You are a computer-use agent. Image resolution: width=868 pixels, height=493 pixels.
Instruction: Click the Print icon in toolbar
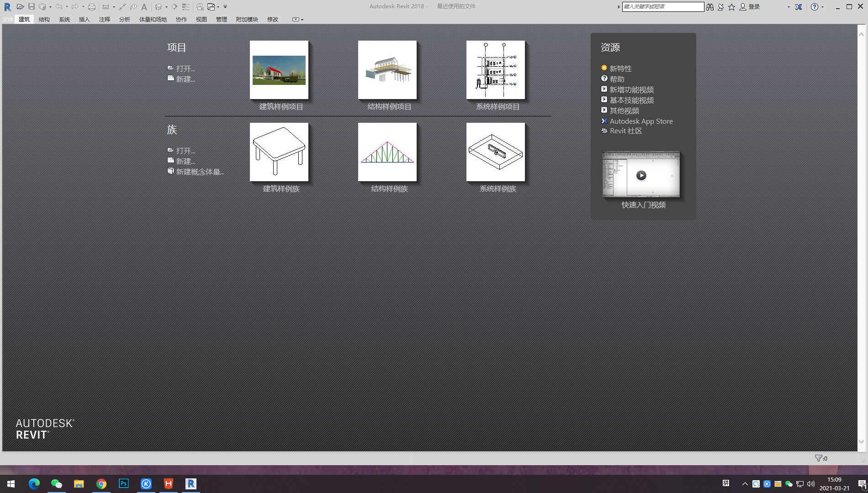click(x=92, y=6)
